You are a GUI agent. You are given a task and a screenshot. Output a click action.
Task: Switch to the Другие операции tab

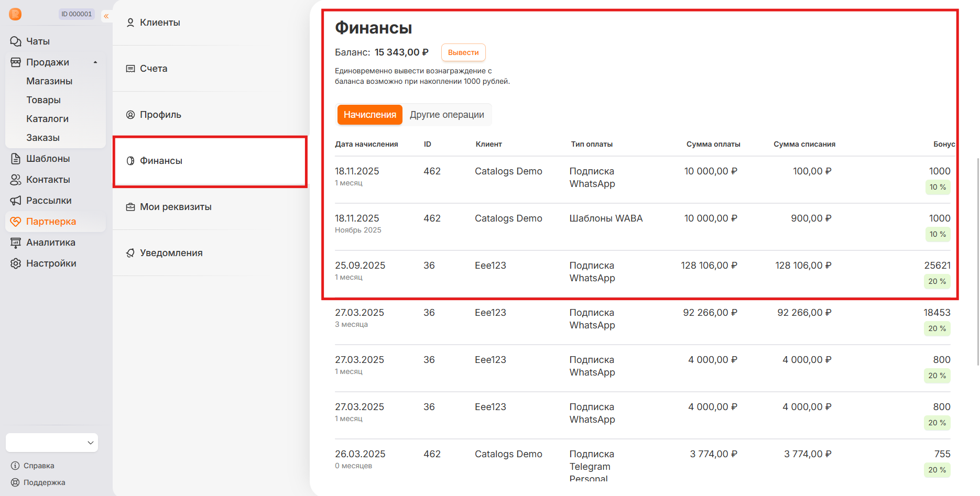[x=447, y=115]
